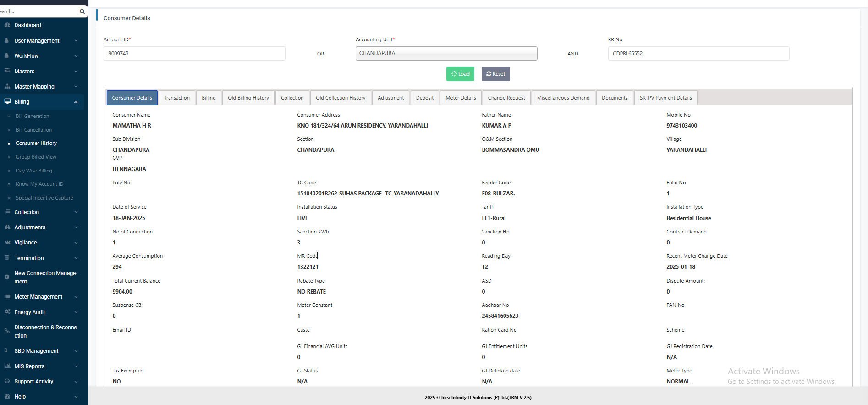The width and height of the screenshot is (868, 405).
Task: Click the Dashboard sidebar icon
Action: click(7, 25)
